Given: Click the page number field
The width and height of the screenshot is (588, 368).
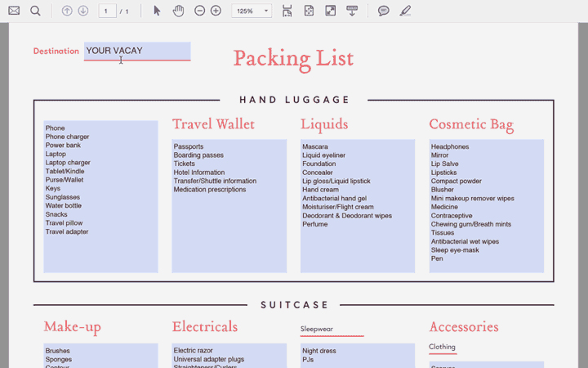Looking at the screenshot, I should tap(107, 11).
